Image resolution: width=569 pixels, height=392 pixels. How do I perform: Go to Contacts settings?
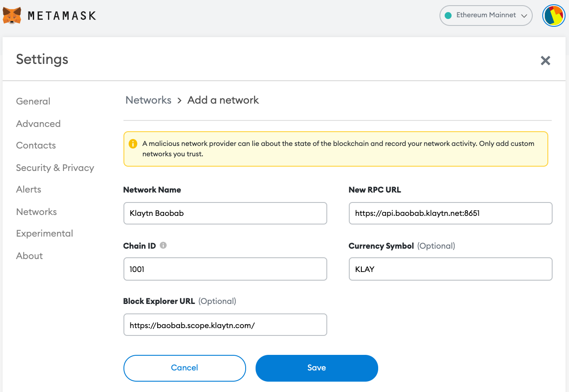(x=36, y=145)
